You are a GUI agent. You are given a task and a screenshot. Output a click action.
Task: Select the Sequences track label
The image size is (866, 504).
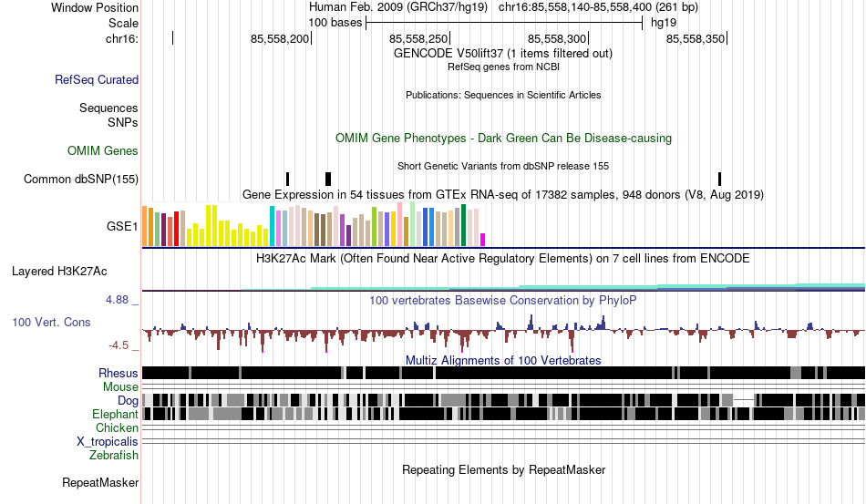108,108
